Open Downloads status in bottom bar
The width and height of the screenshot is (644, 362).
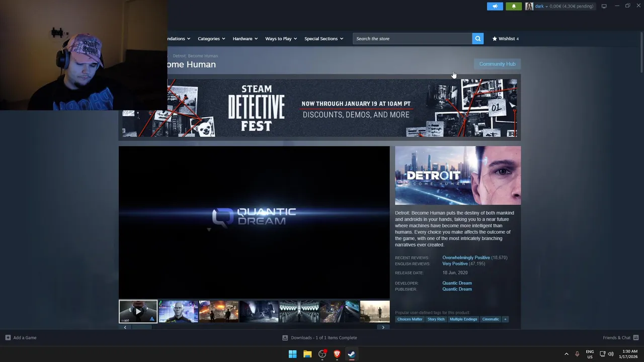click(x=319, y=337)
